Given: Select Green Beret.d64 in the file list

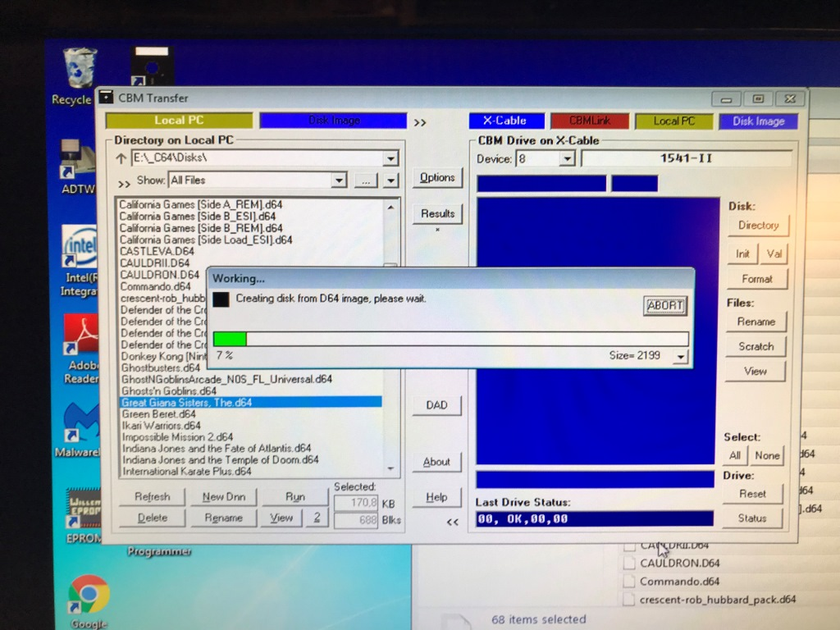Looking at the screenshot, I should click(158, 414).
